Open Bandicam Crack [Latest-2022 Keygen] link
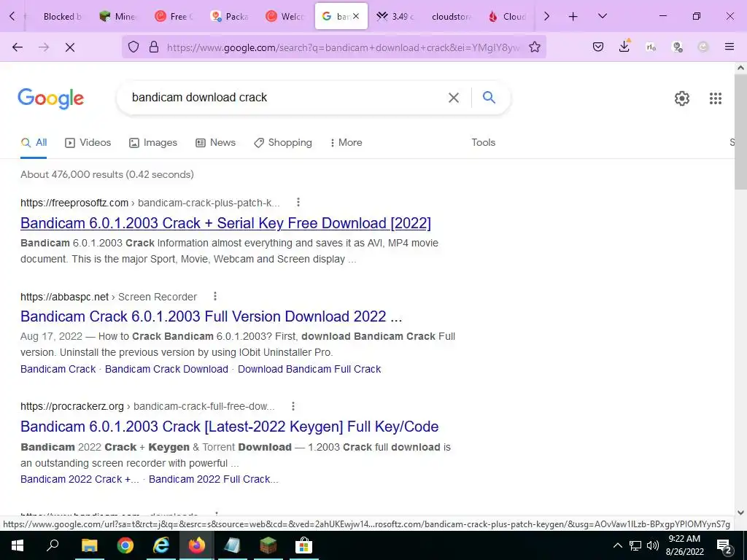Viewport: 747px width, 560px height. 229,426
